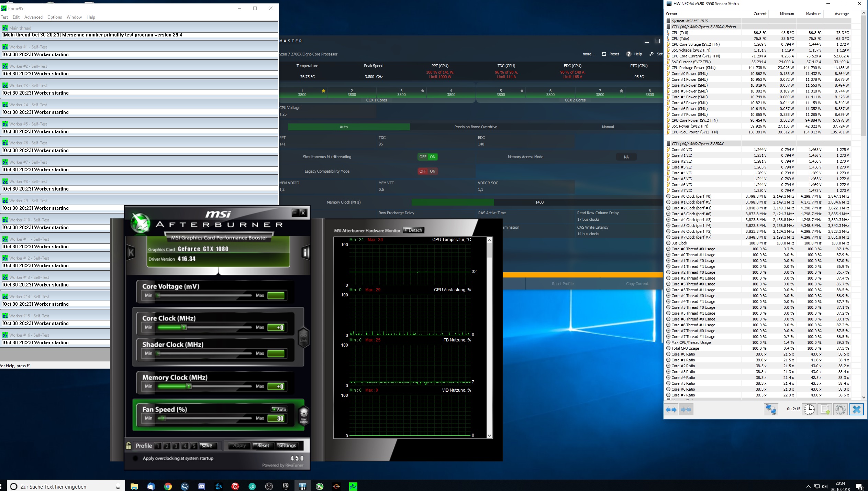Click HWiNFO network remote monitoring icon

point(771,410)
